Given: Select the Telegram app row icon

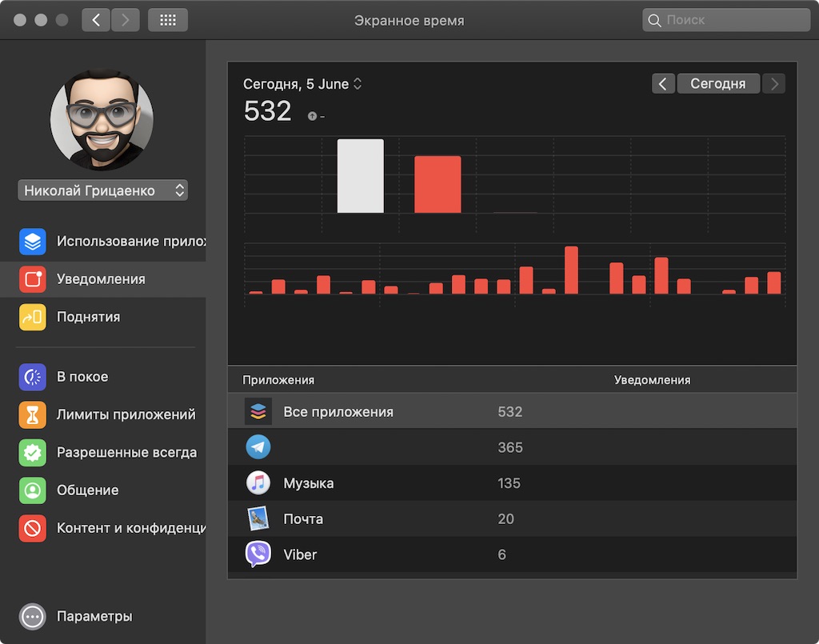Looking at the screenshot, I should click(x=258, y=447).
